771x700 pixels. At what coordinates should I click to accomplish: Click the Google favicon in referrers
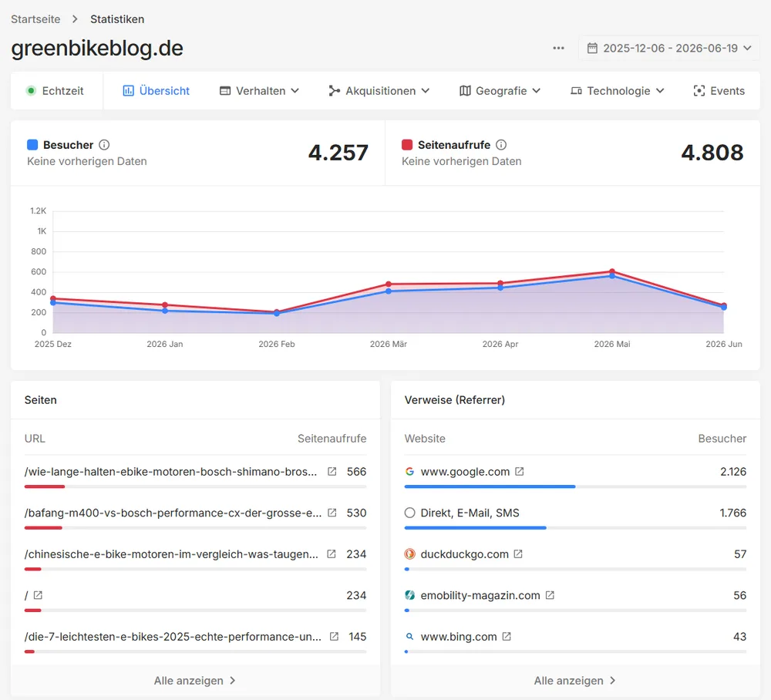(409, 471)
